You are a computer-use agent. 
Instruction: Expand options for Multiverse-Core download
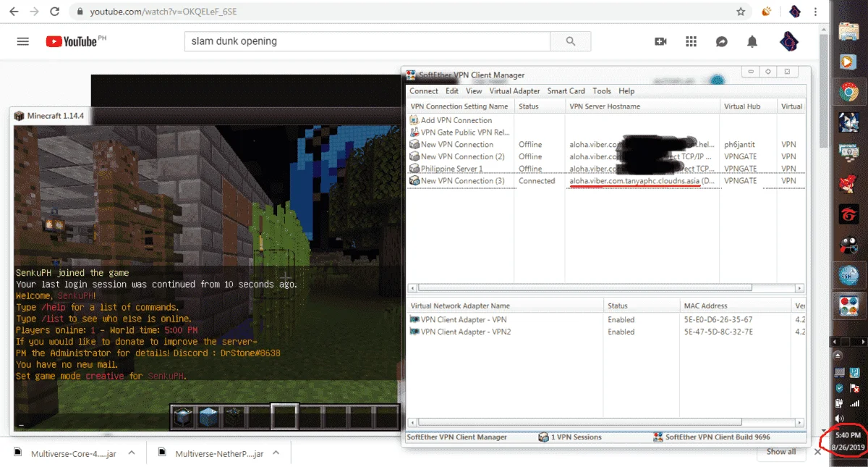[x=132, y=453]
